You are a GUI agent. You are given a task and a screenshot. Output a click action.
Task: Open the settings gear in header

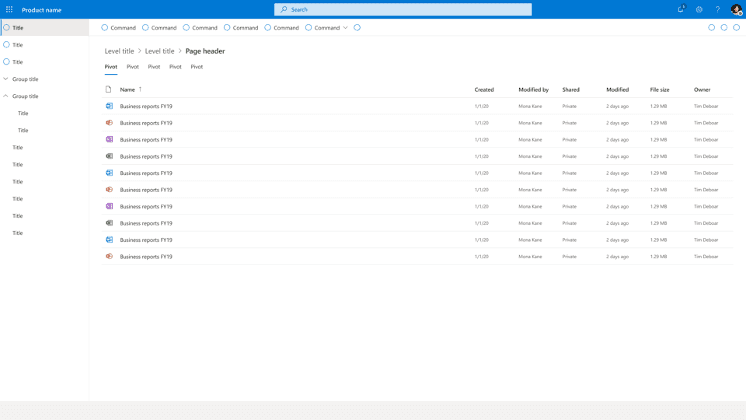pyautogui.click(x=699, y=10)
